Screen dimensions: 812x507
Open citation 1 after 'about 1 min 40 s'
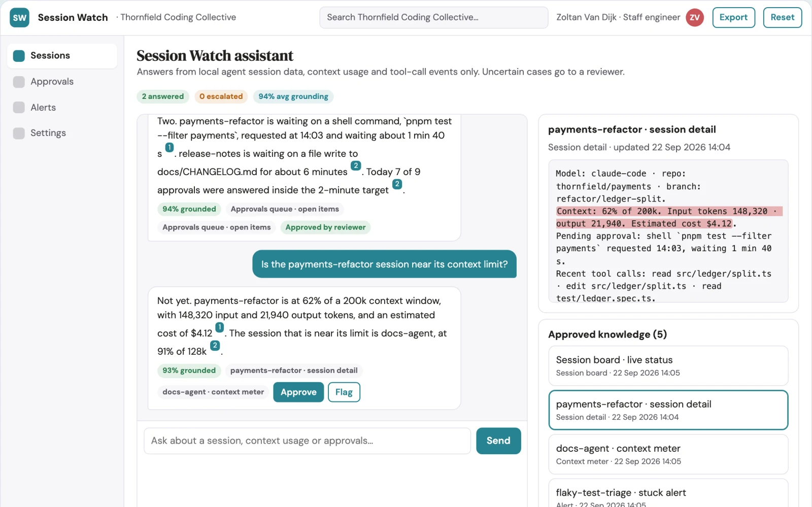[x=170, y=148]
